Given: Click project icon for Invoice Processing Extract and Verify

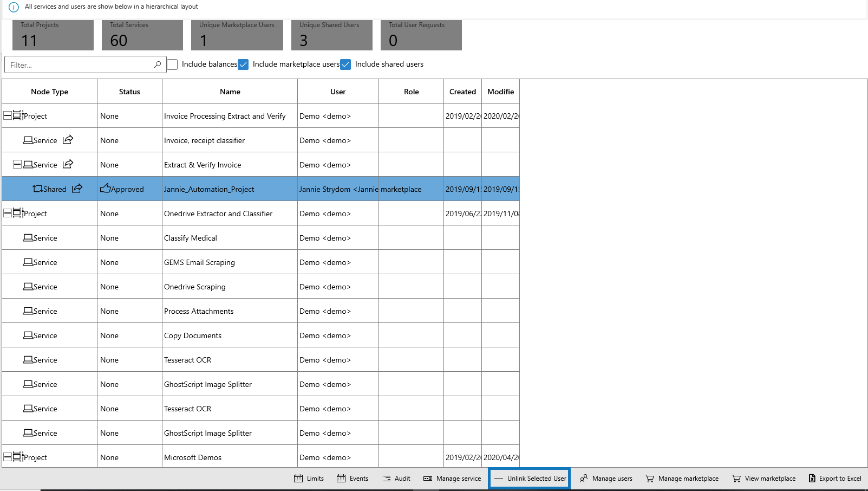Looking at the screenshot, I should pyautogui.click(x=17, y=115).
